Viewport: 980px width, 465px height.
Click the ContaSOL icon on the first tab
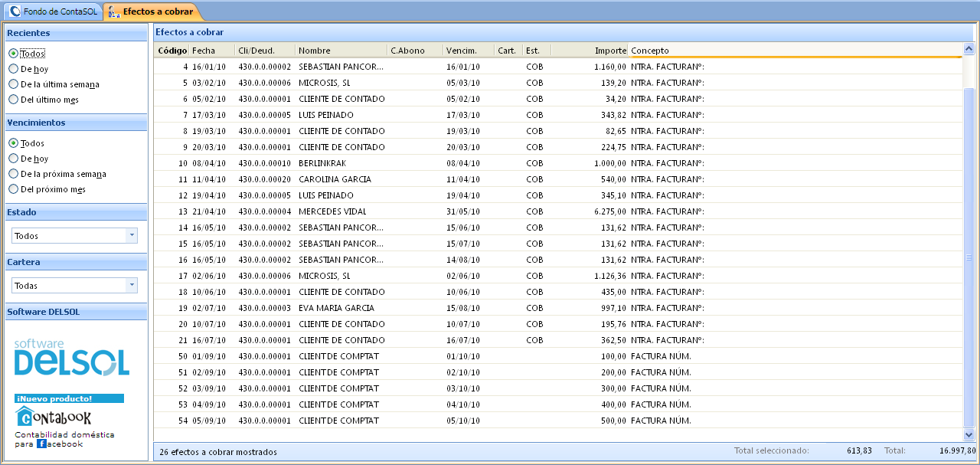click(x=15, y=11)
